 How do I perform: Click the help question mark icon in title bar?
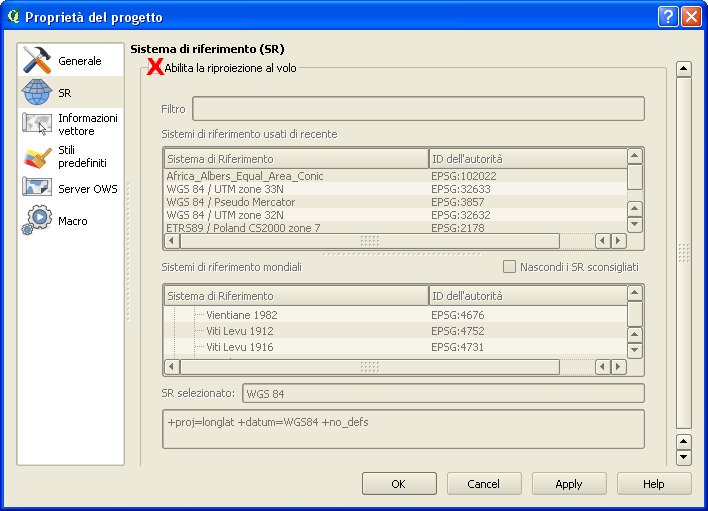668,17
